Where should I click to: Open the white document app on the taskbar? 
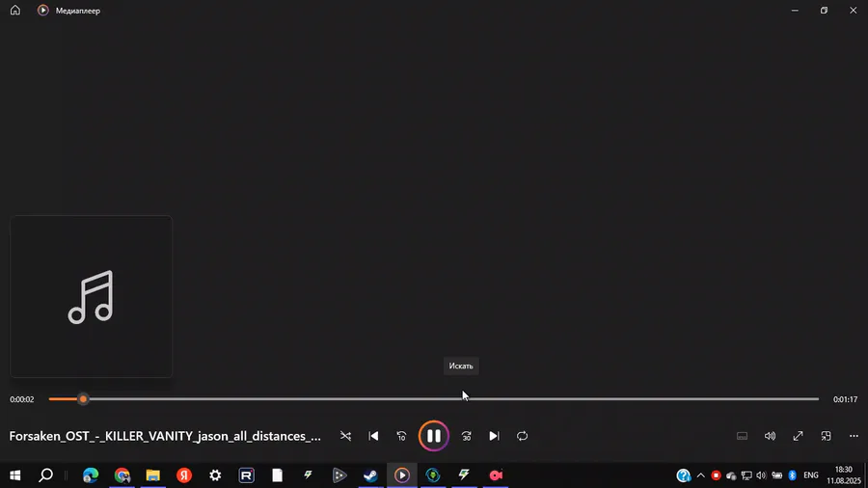[278, 475]
